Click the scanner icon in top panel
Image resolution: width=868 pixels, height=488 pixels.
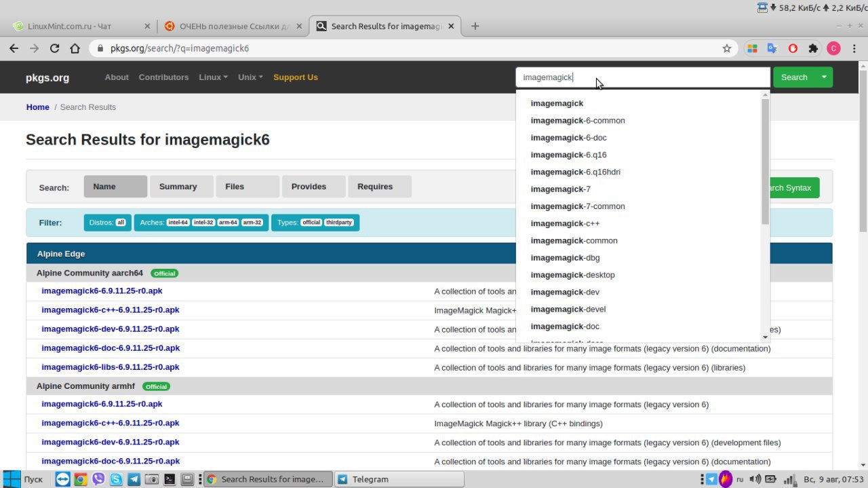click(762, 7)
